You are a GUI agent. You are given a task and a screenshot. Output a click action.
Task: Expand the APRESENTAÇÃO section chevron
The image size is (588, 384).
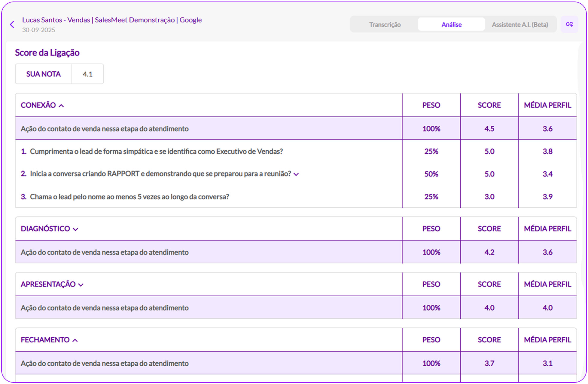(81, 285)
